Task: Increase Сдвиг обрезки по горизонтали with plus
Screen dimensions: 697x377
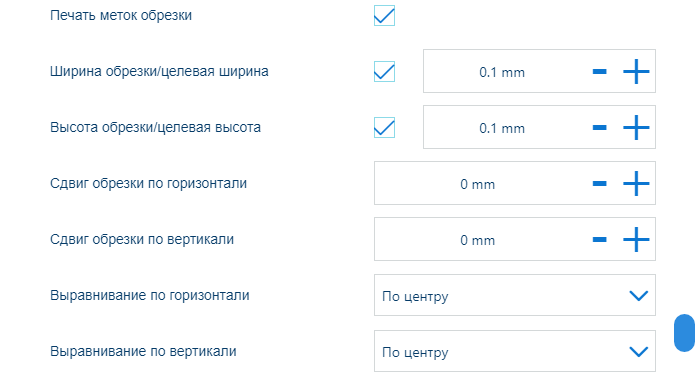Action: tap(636, 184)
